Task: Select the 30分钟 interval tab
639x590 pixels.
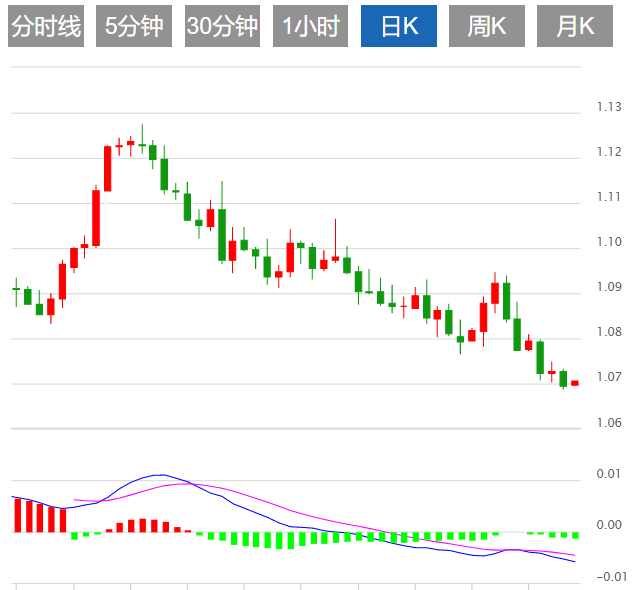Action: (222, 26)
